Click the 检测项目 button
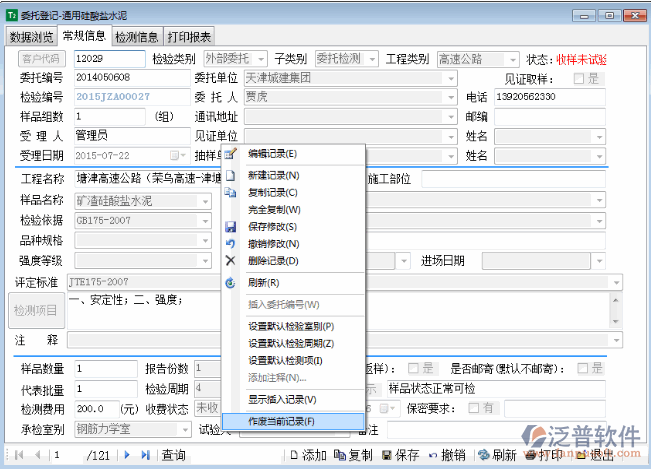The image size is (651, 469). point(38,311)
